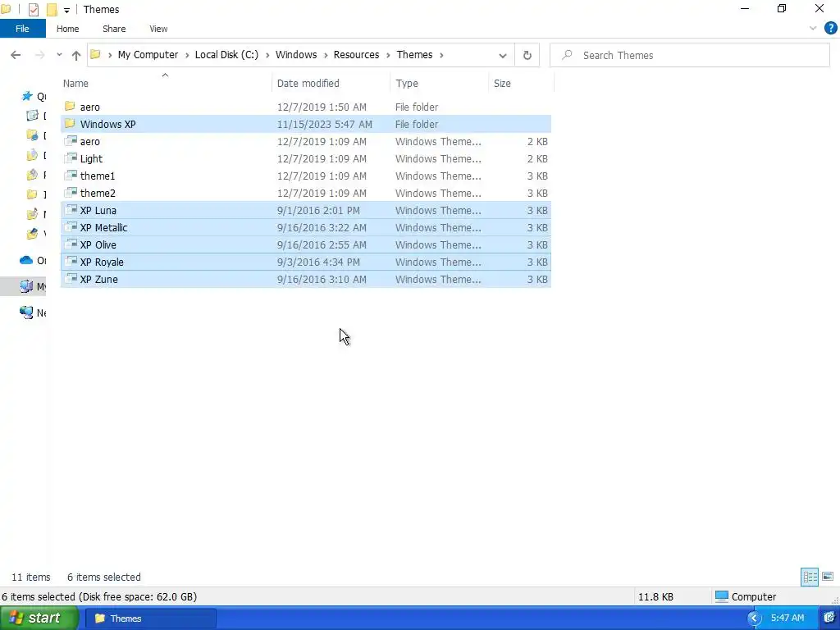Select the XP Luna theme icon
The height and width of the screenshot is (630, 840).
coord(71,210)
